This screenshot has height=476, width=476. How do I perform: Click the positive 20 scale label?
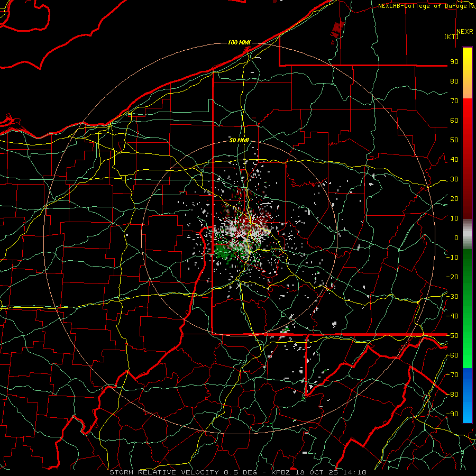click(x=454, y=198)
